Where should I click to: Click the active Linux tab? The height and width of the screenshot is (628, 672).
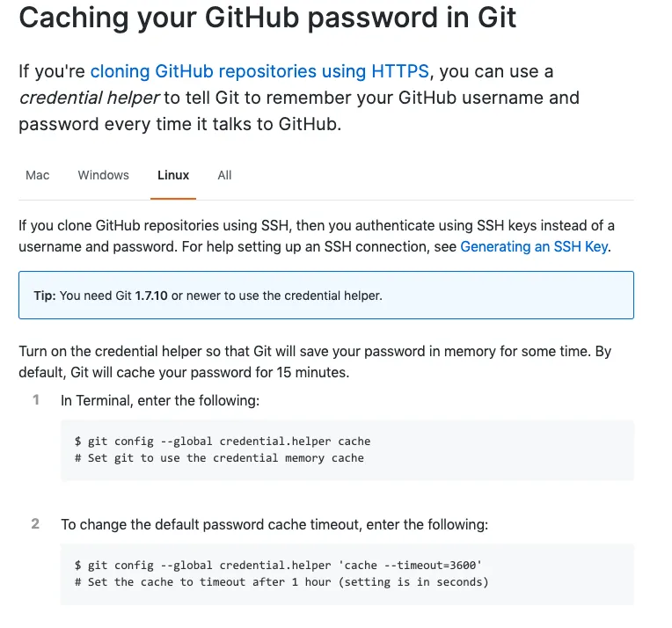click(173, 175)
